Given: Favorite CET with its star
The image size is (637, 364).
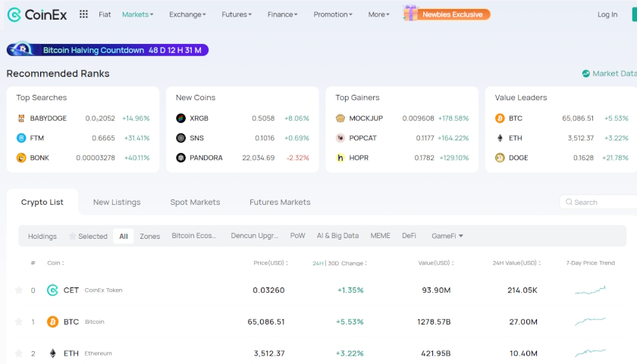Looking at the screenshot, I should click(x=19, y=290).
